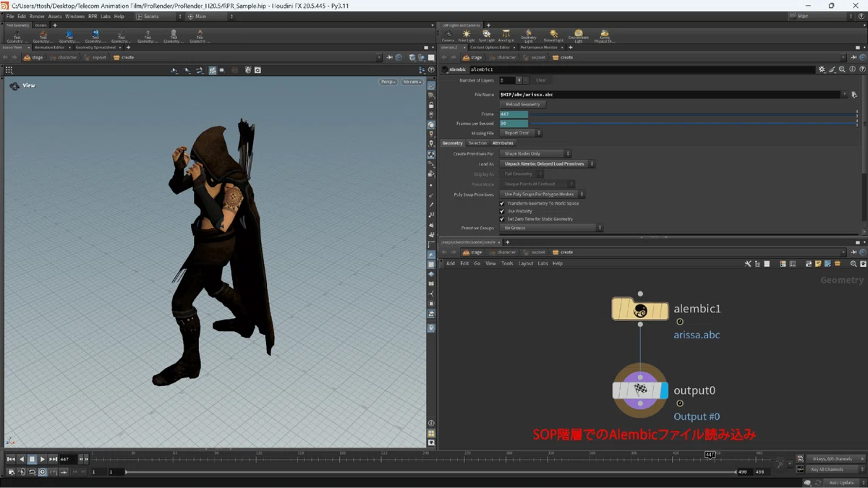Image resolution: width=868 pixels, height=488 pixels.
Task: Click the alembic1 node in network
Action: pyautogui.click(x=640, y=310)
